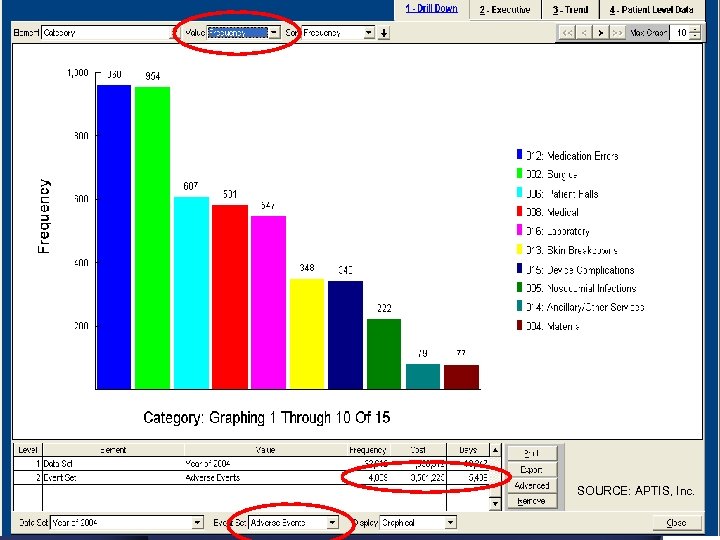This screenshot has height=540, width=720.
Task: Switch to the 2 - Executive tab
Action: pos(505,10)
